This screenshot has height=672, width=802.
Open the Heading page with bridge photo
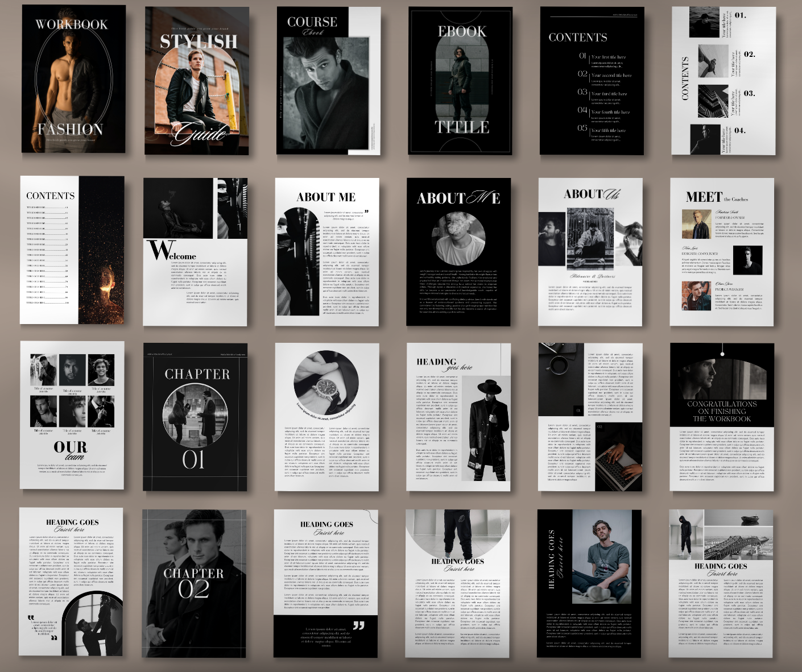coord(721,583)
